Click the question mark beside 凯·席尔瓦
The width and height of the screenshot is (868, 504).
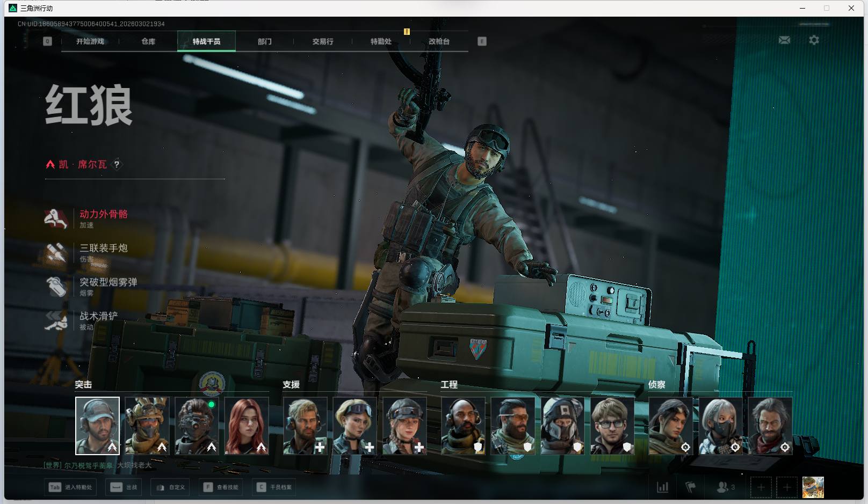click(x=117, y=165)
